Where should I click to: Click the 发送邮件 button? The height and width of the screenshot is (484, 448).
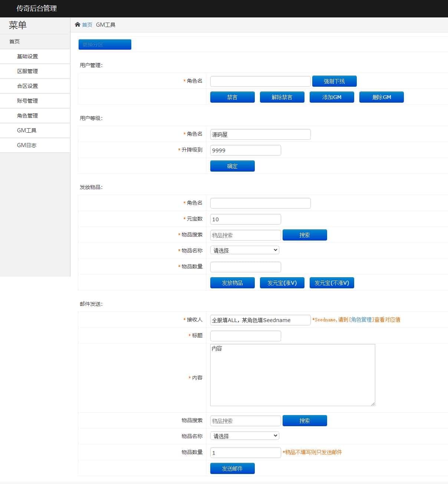pos(232,468)
